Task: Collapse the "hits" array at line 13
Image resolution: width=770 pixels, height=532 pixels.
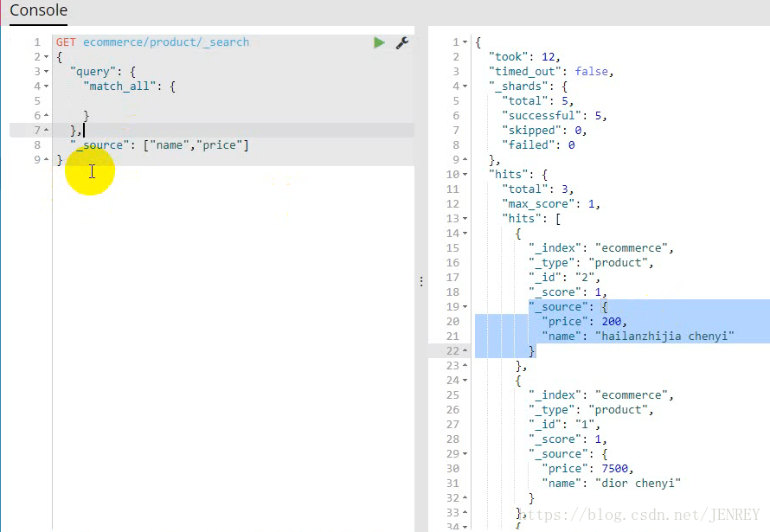Action: click(465, 219)
